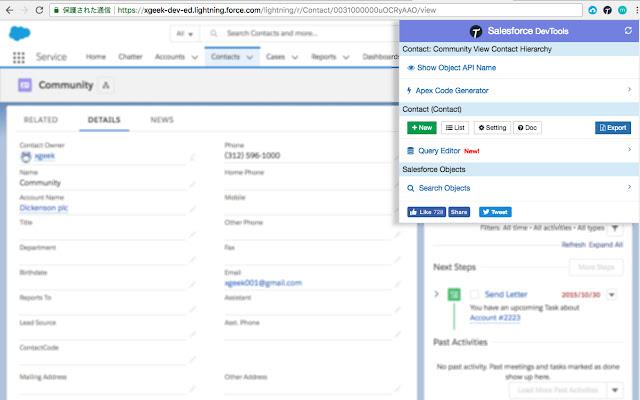Image resolution: width=640 pixels, height=400 pixels.
Task: Open the App Launcher grid icon
Action: coord(19,57)
